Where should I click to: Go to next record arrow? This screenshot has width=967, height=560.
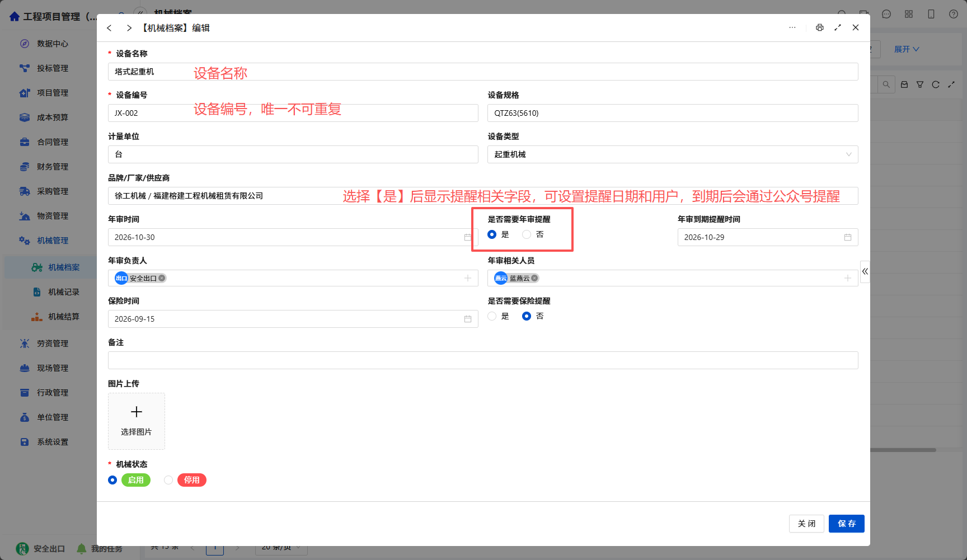[x=129, y=28]
